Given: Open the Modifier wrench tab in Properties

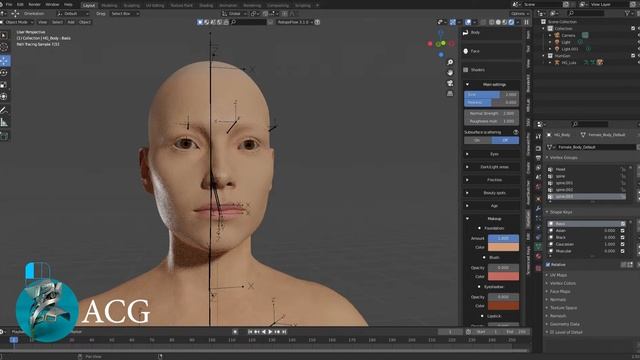Looking at the screenshot, I should tap(538, 208).
